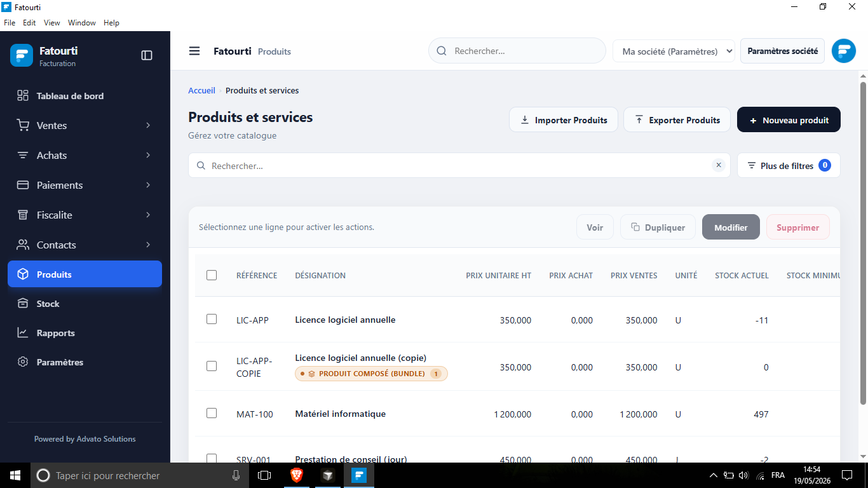Follow the Accueil breadcrumb link

201,90
